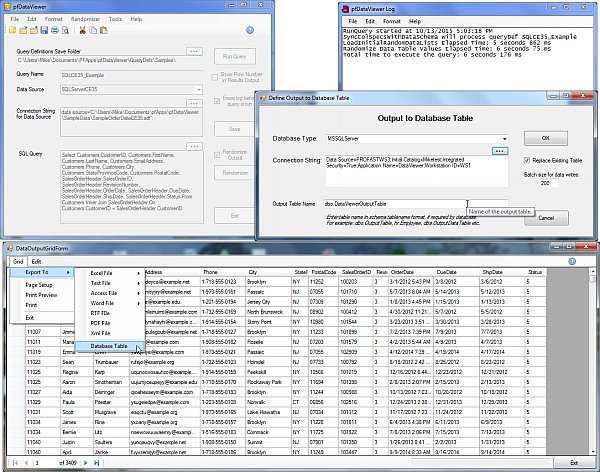Screen dimensions: 600x472
Task: Click DataOutputGridForm window title icon
Action: pos(10,248)
